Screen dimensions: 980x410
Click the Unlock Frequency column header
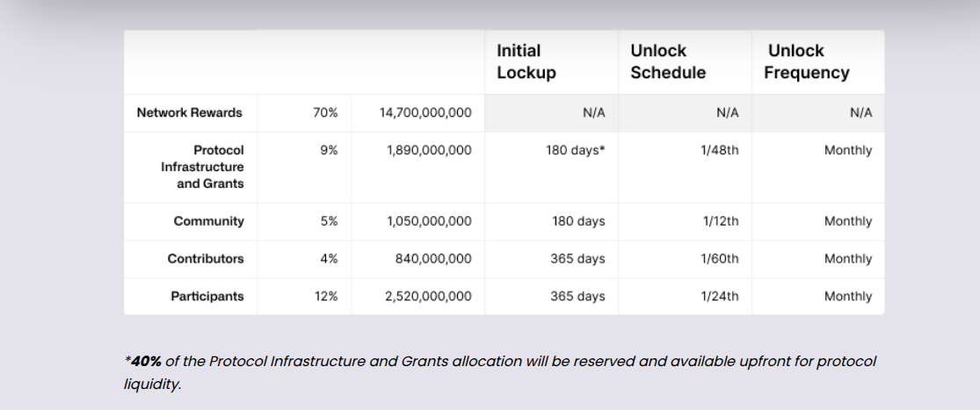[x=806, y=61]
